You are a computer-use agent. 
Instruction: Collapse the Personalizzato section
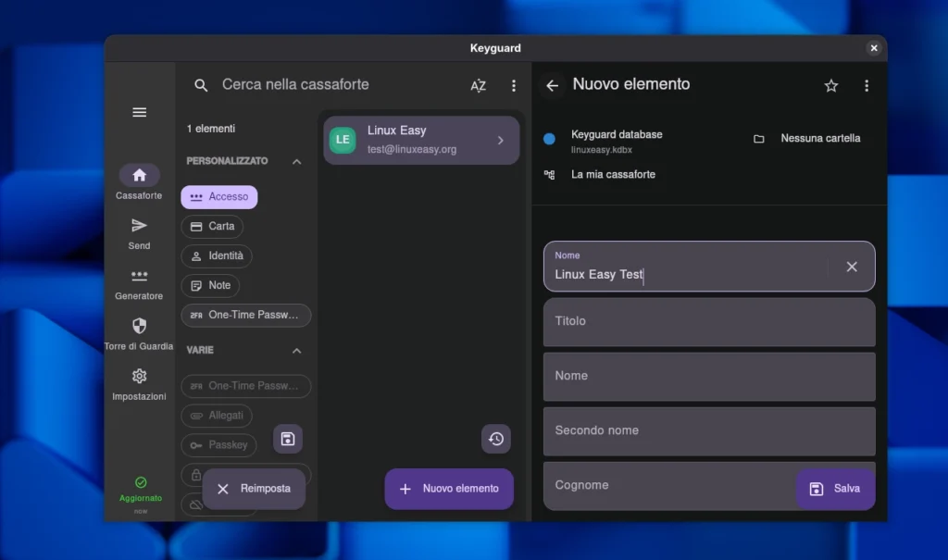tap(296, 161)
